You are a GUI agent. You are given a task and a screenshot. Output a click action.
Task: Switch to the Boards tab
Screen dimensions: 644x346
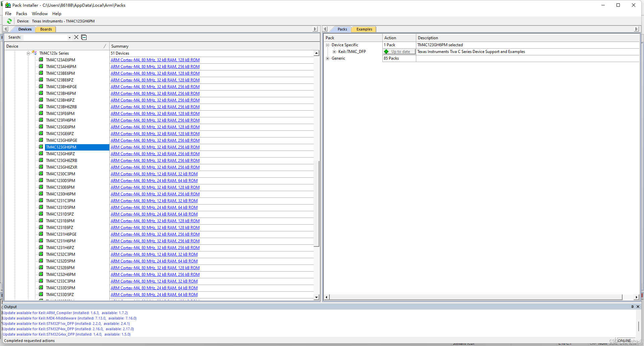point(45,29)
